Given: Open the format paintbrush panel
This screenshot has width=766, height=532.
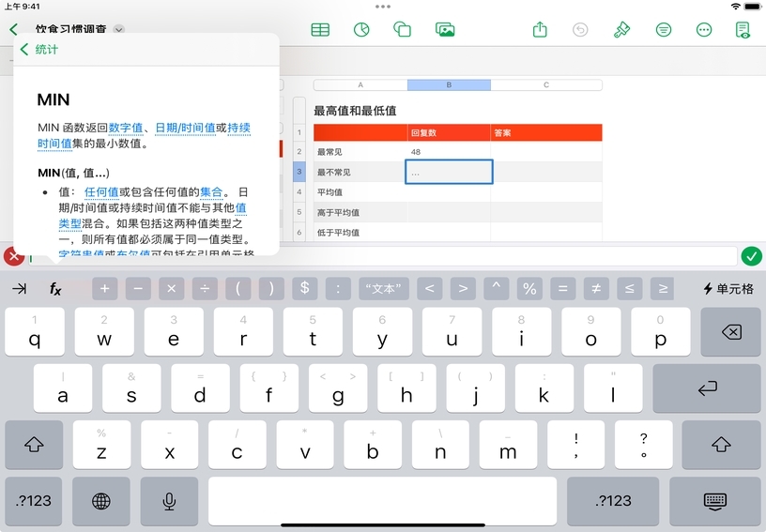Looking at the screenshot, I should (x=621, y=29).
